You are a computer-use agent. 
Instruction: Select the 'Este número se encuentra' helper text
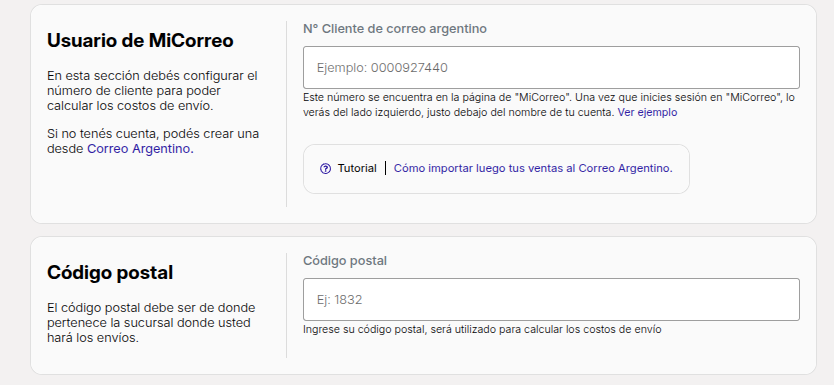pyautogui.click(x=549, y=105)
